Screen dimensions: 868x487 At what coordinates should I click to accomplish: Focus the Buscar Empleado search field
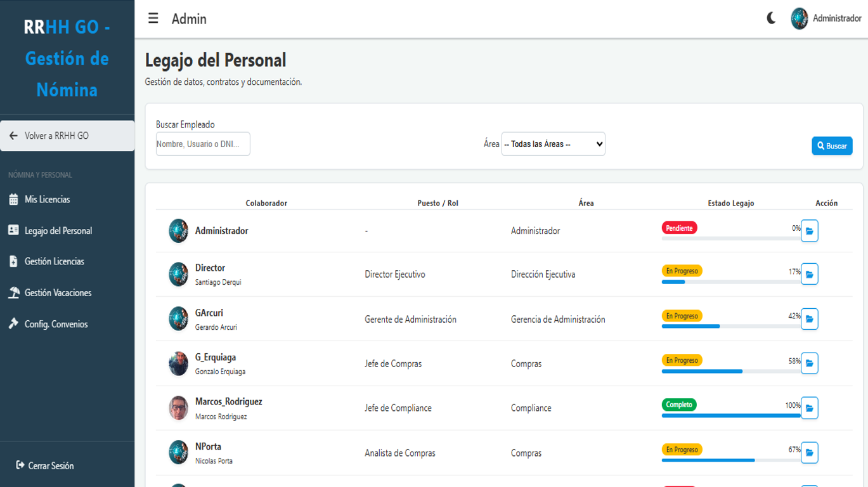203,144
